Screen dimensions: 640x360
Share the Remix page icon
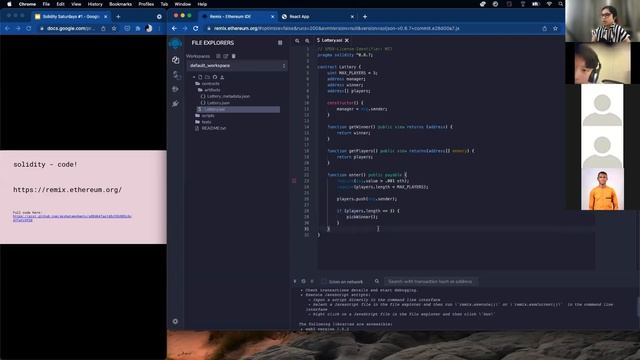pyautogui.click(x=544, y=29)
